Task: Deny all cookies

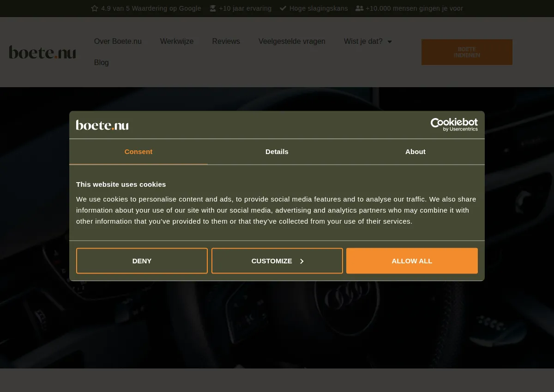Action: (142, 261)
